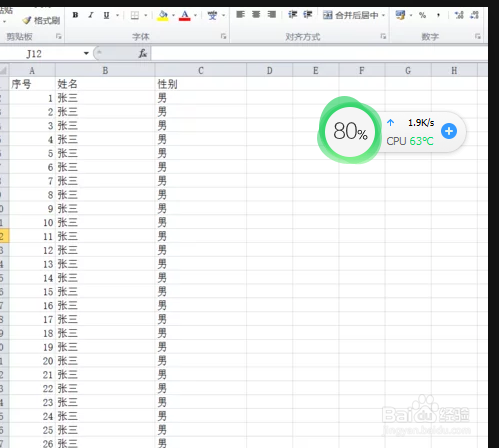Screen dimensions: 499x448
Task: Center align text
Action: pos(256,14)
